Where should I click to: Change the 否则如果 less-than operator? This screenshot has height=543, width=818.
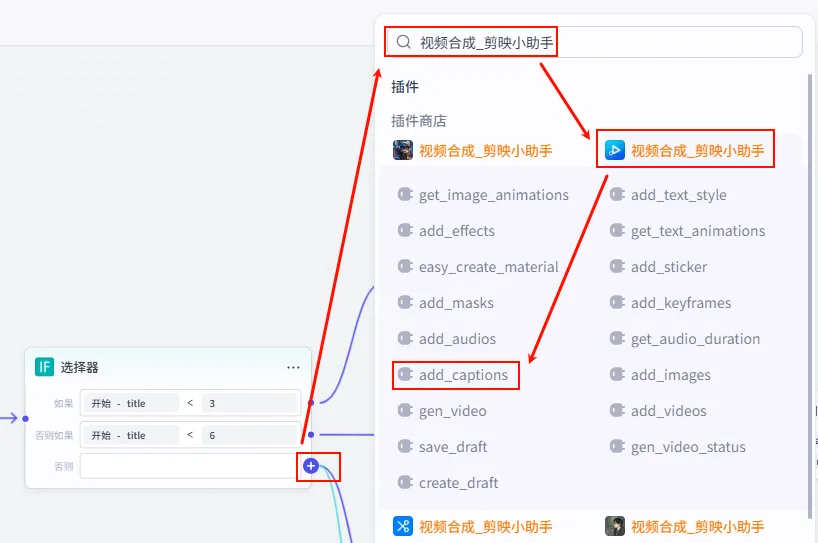(190, 435)
